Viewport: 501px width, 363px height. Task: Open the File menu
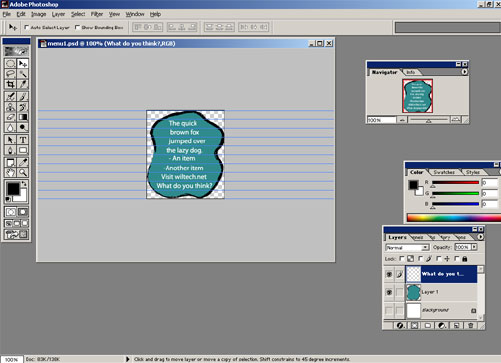7,14
